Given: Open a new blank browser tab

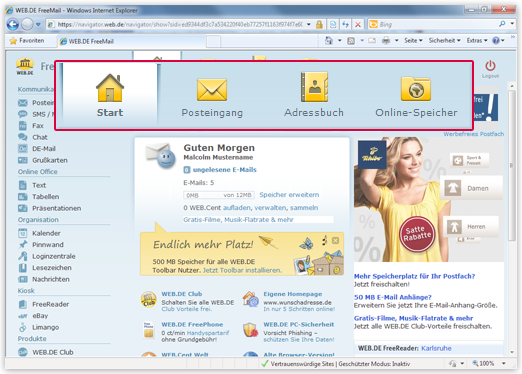Looking at the screenshot, I should coord(213,42).
